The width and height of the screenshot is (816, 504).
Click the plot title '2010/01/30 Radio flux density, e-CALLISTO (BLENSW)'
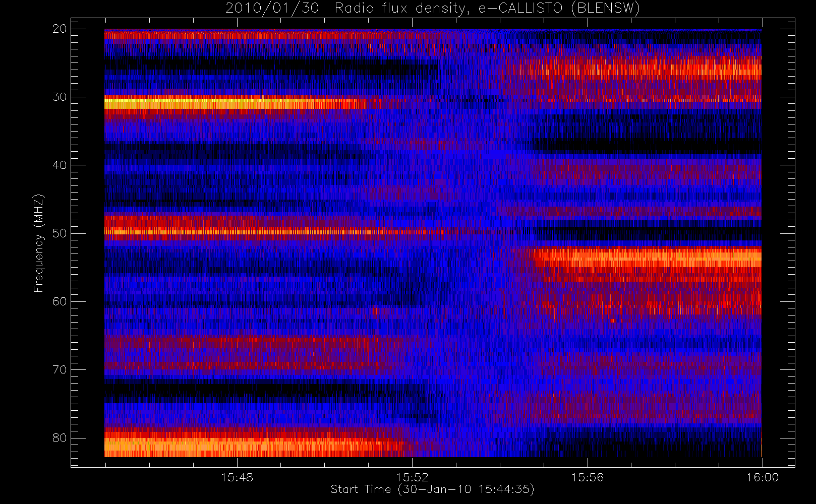(432, 9)
